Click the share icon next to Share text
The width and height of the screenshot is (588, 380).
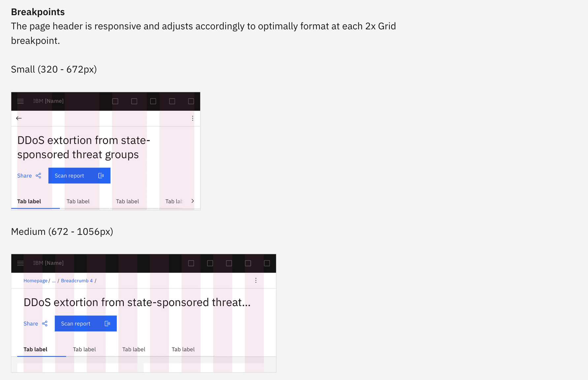pyautogui.click(x=38, y=175)
